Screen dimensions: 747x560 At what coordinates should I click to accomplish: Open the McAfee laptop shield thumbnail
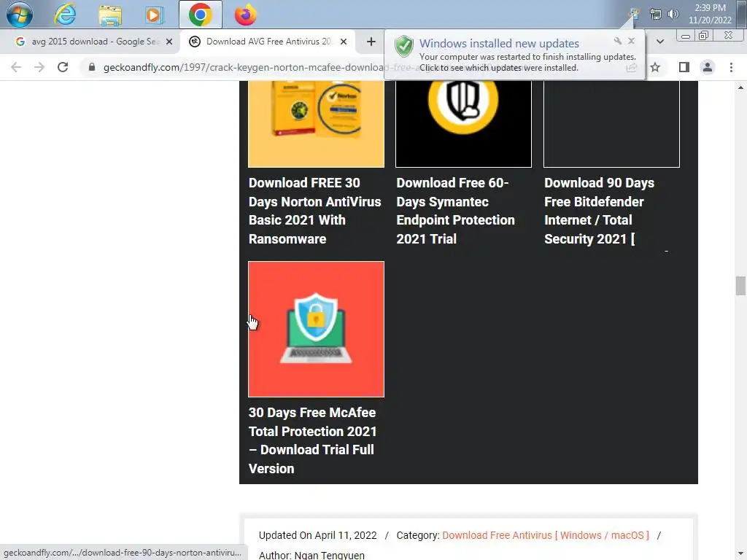(317, 329)
